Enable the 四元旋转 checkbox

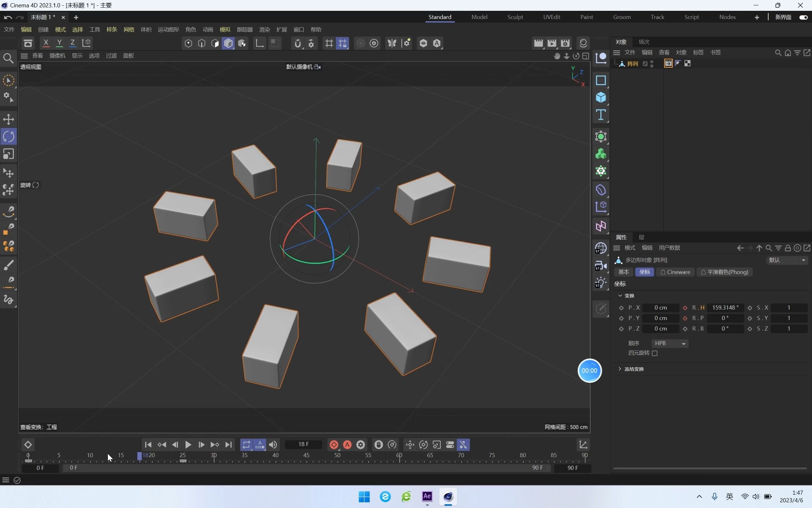click(654, 353)
